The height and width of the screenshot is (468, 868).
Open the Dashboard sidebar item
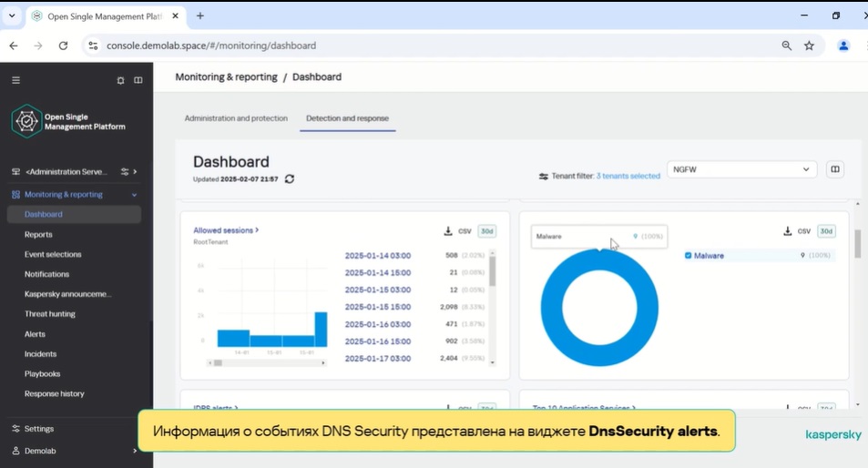coord(74,214)
